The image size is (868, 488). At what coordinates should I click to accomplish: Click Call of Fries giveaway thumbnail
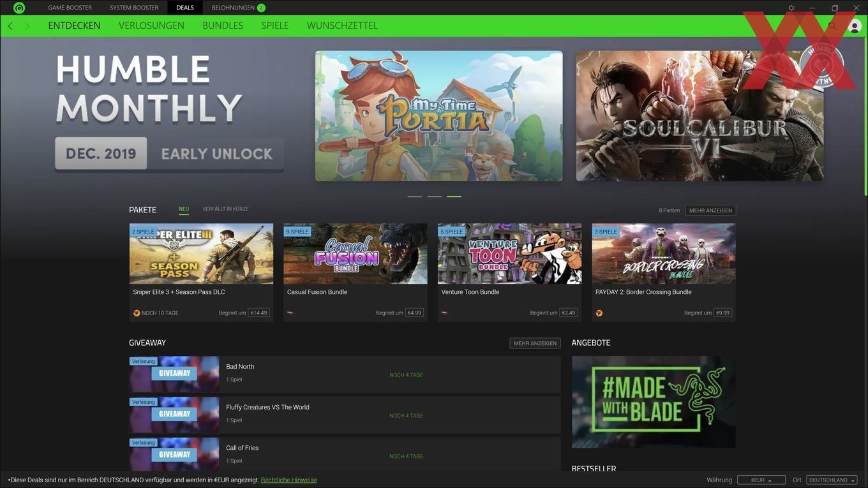(x=174, y=454)
